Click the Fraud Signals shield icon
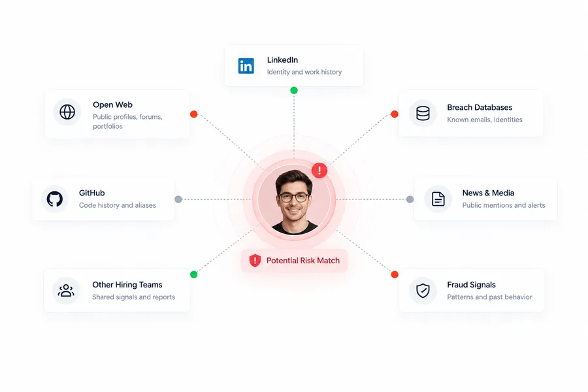Image resolution: width=588 pixels, height=392 pixels. point(423,290)
